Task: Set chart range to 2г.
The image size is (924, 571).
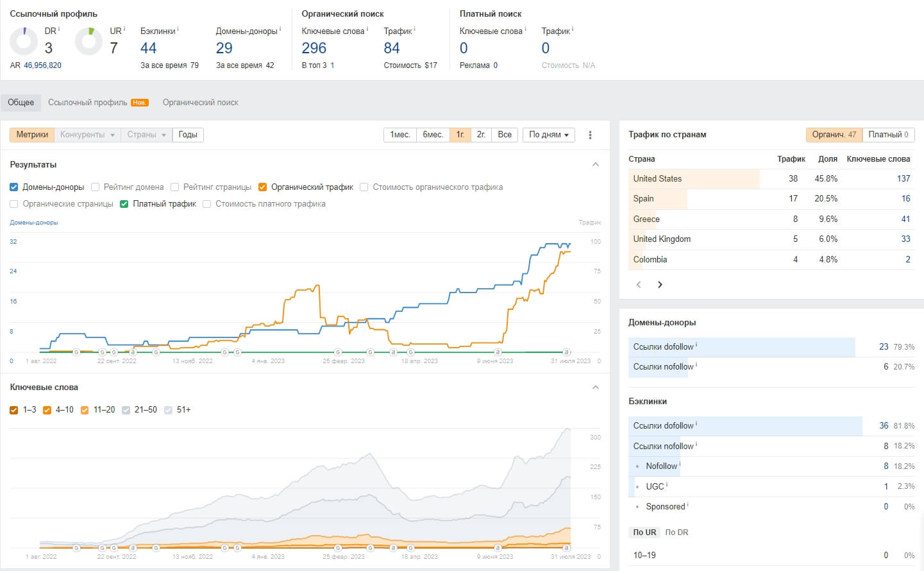Action: click(481, 135)
